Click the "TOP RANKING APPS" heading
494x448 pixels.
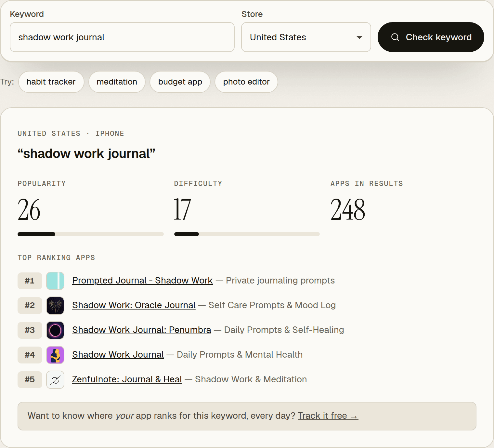[x=56, y=257]
